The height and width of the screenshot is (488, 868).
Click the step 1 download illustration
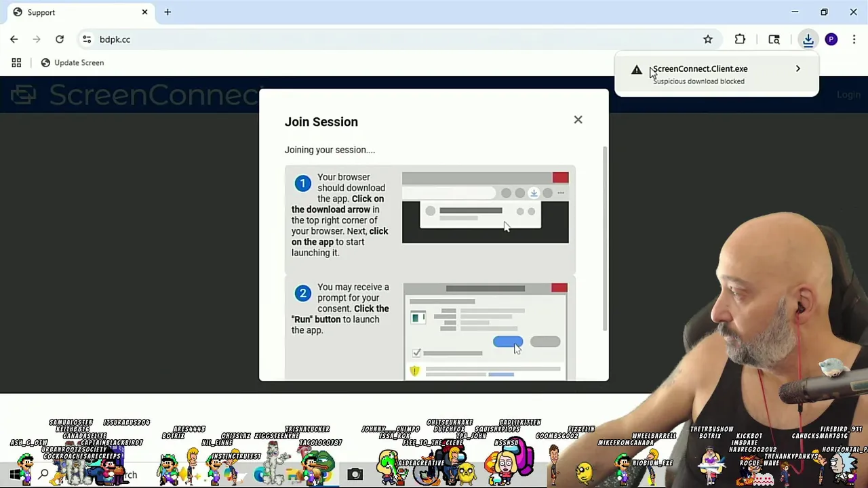coord(486,207)
